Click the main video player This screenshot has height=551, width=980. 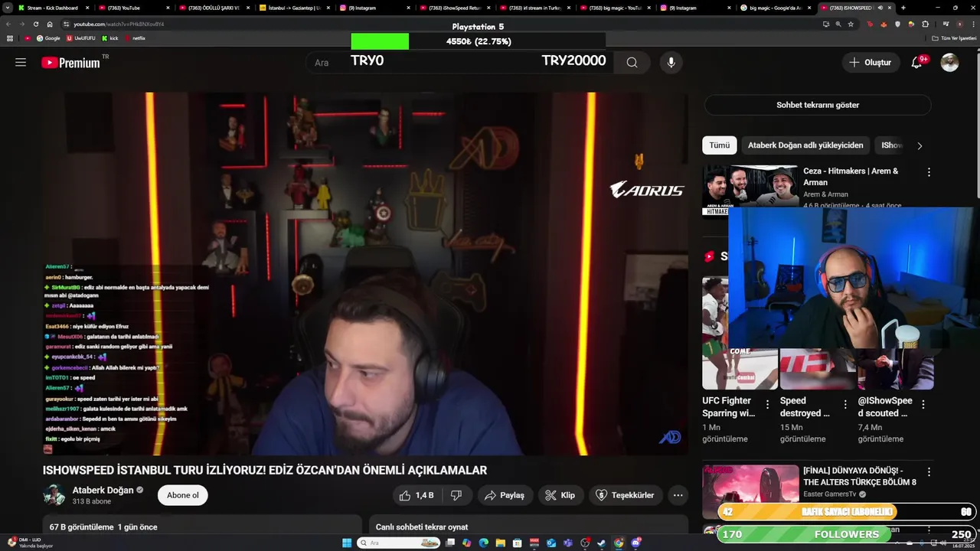tap(365, 274)
